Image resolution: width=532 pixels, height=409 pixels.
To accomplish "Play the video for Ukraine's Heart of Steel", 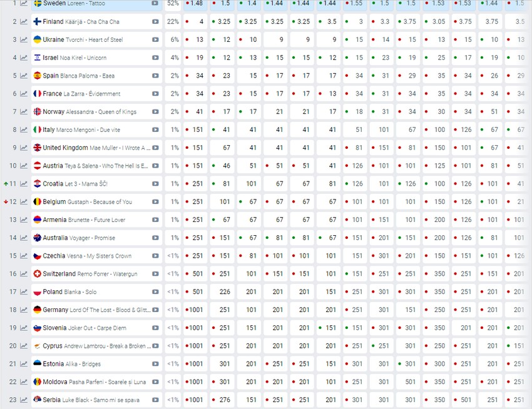I will pyautogui.click(x=155, y=39).
